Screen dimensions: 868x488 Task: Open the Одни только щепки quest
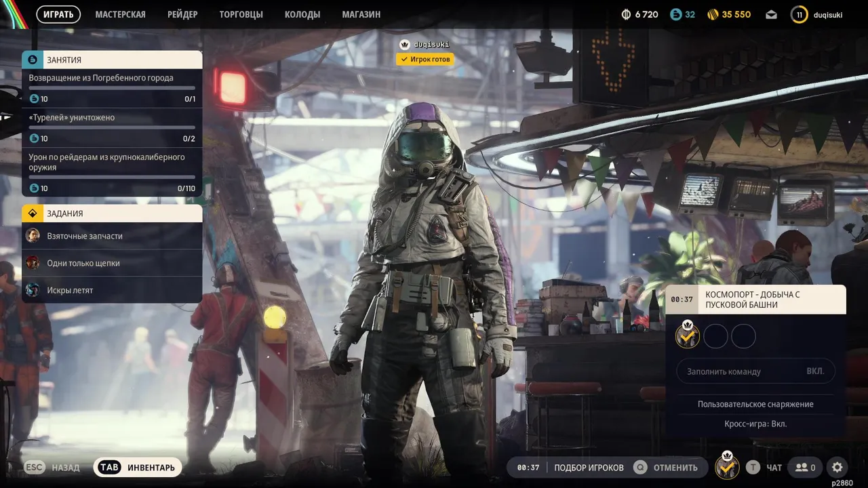(112, 263)
